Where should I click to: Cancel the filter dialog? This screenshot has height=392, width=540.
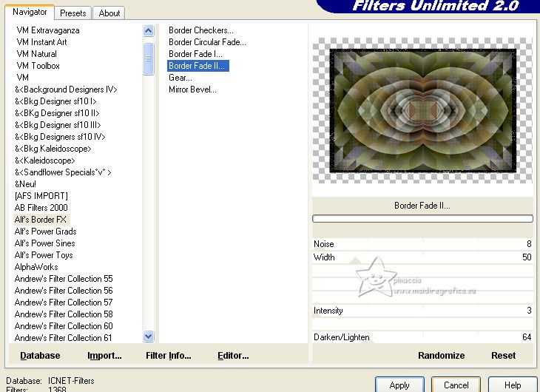[x=456, y=385]
